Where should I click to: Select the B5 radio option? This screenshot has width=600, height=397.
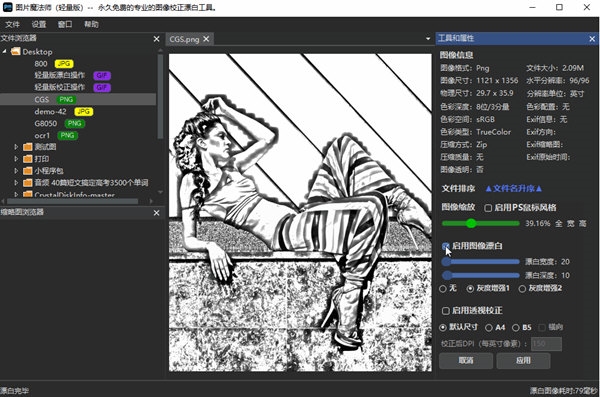(x=516, y=328)
